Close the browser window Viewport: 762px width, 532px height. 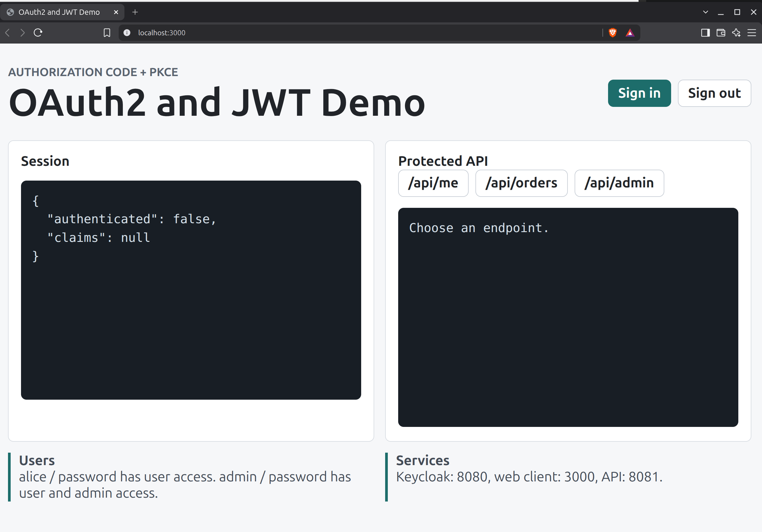pyautogui.click(x=753, y=12)
